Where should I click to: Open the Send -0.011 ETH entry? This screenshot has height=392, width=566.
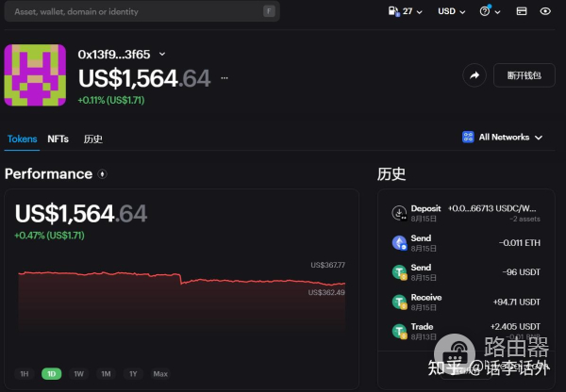466,243
